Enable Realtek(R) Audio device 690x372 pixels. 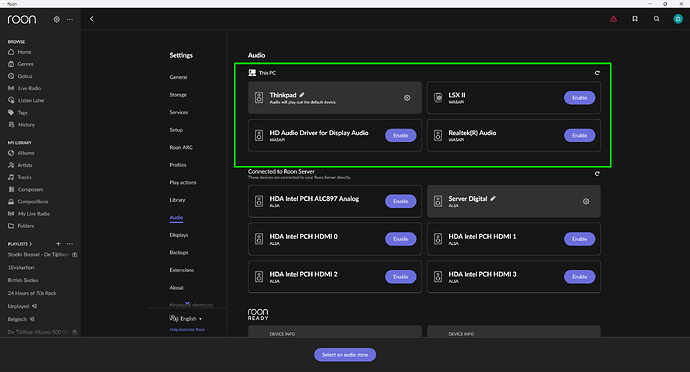pyautogui.click(x=579, y=136)
